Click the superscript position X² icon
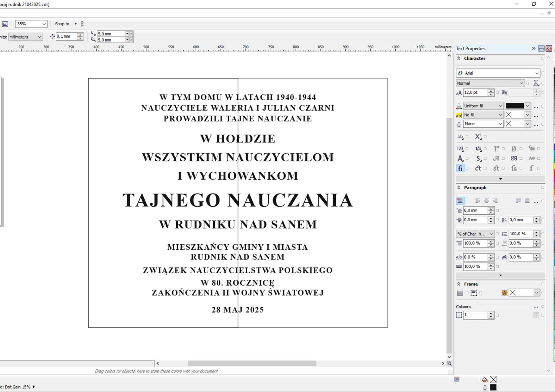Image resolution: width=555 pixels, height=392 pixels. pyautogui.click(x=478, y=137)
